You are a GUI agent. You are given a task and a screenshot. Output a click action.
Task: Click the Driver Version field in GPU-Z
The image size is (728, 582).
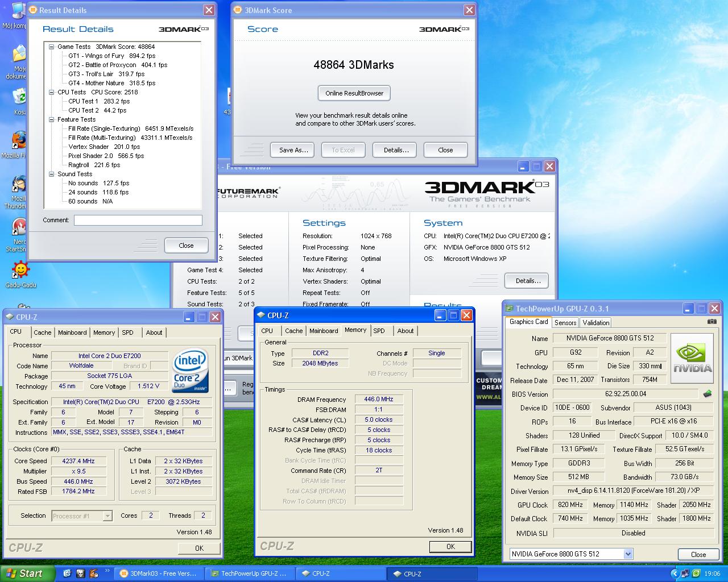tap(634, 490)
